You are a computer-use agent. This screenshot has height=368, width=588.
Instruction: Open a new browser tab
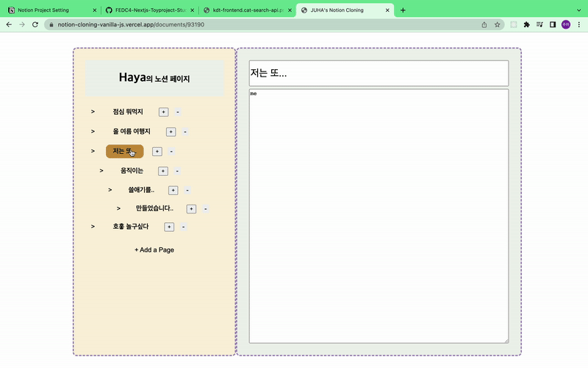(403, 10)
